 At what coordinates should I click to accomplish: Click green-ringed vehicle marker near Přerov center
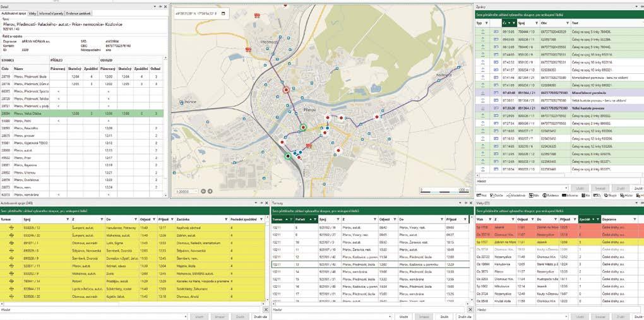point(303,127)
